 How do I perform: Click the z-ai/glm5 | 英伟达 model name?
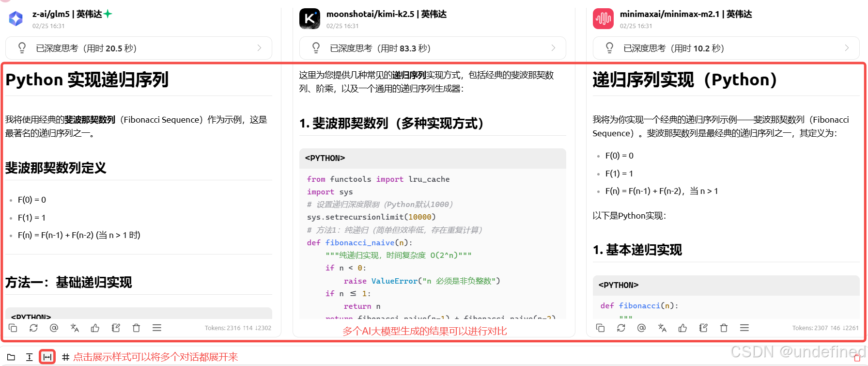[67, 14]
